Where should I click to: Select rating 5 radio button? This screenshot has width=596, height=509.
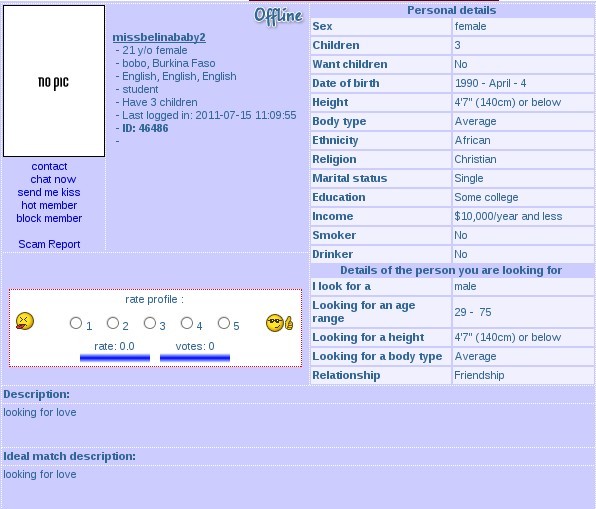click(224, 323)
